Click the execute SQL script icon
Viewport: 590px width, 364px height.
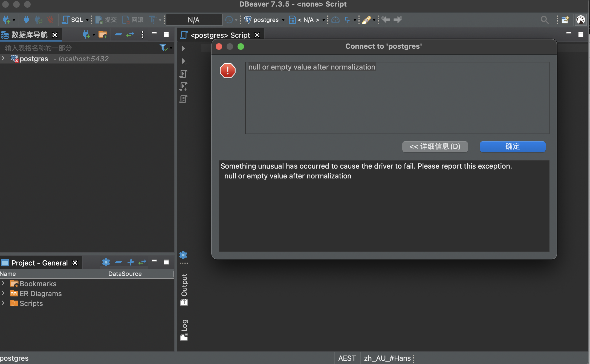(184, 74)
